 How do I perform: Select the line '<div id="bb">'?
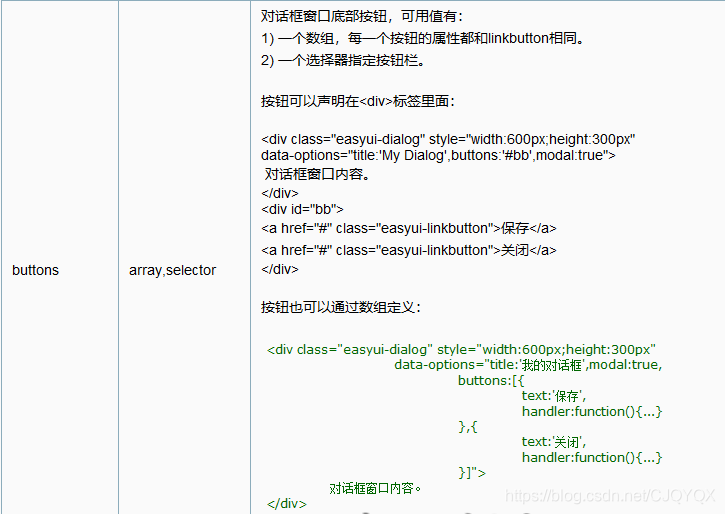click(302, 209)
